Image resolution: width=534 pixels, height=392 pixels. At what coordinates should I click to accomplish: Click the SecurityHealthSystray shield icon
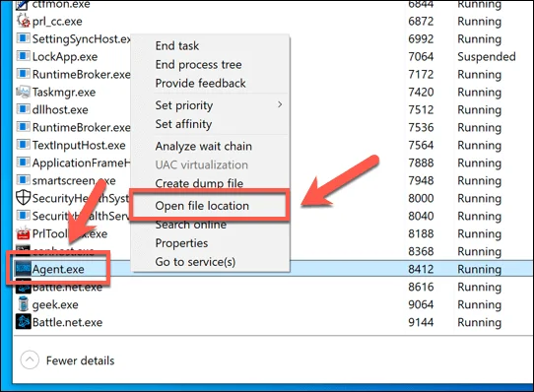pyautogui.click(x=24, y=198)
